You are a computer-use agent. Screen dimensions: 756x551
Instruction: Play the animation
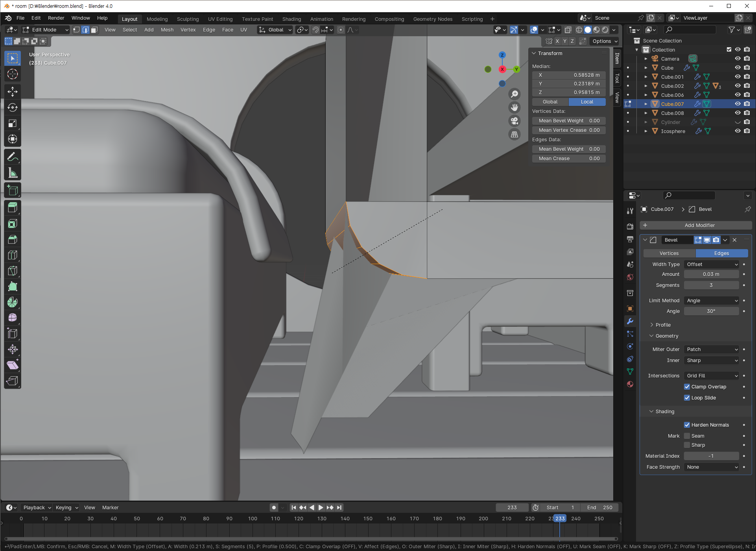coord(321,508)
